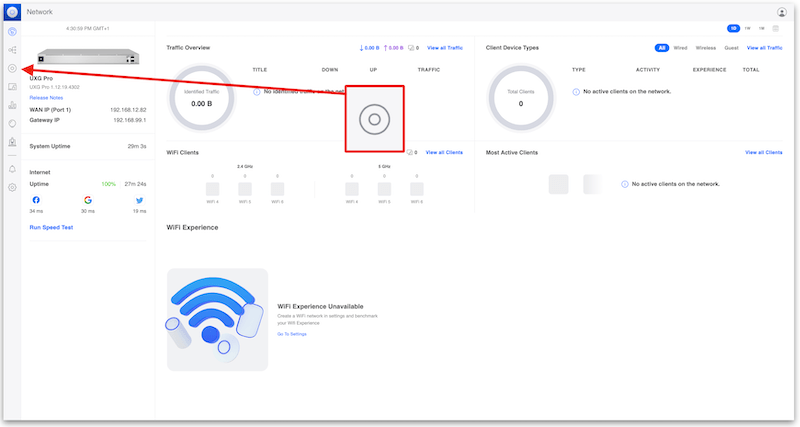
Task: Click the 2.4 GHz WiFi 4 bar
Action: [212, 189]
